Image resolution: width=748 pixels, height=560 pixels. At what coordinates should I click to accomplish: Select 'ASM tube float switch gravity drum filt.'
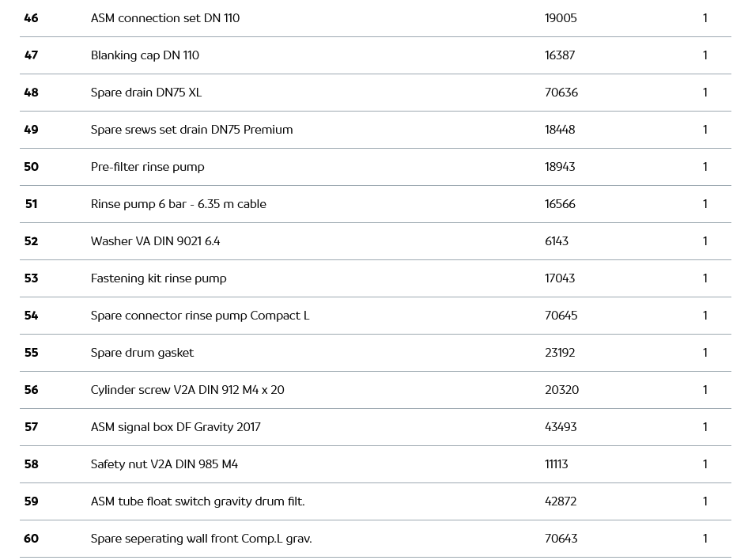[198, 501]
